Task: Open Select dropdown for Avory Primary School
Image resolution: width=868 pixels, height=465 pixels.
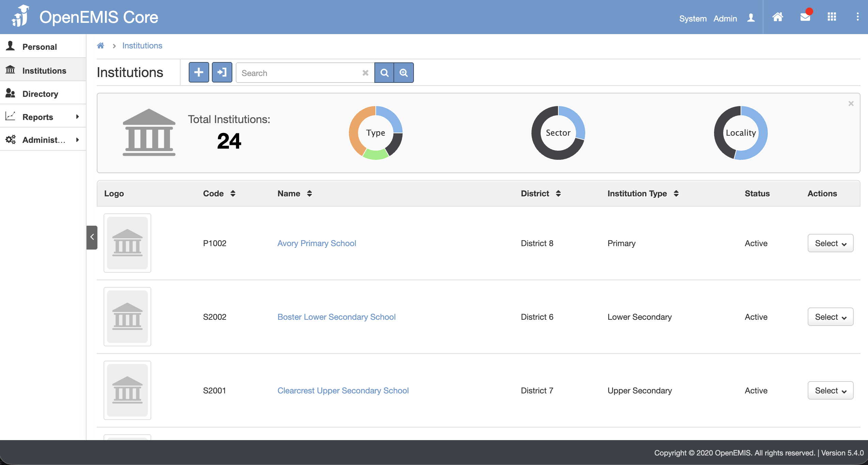Action: [830, 243]
